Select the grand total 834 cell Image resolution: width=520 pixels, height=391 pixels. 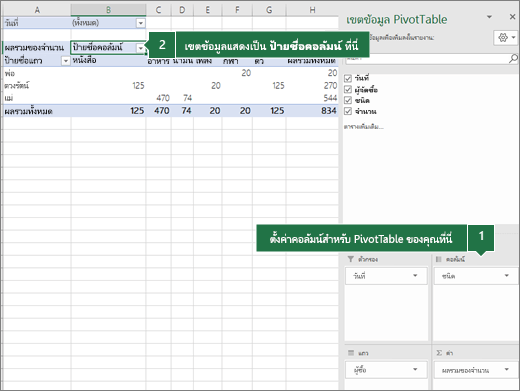[312, 111]
